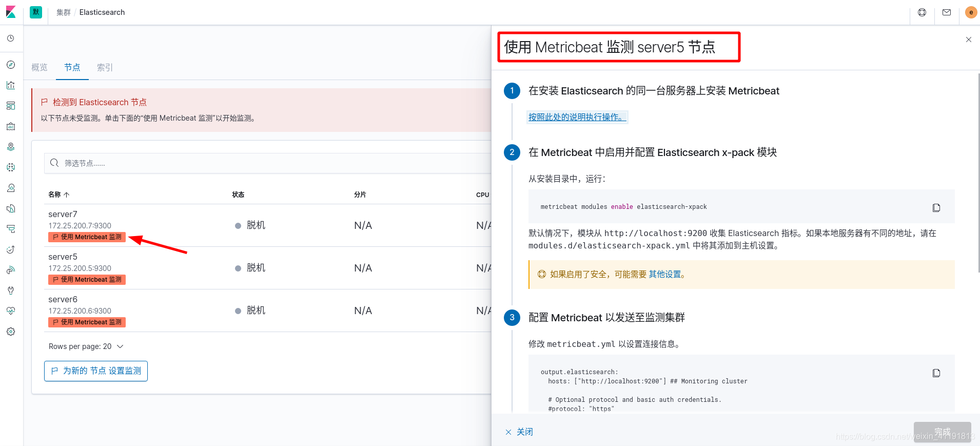Click the 完成 button
Screen dimensions: 980x446
(942, 432)
